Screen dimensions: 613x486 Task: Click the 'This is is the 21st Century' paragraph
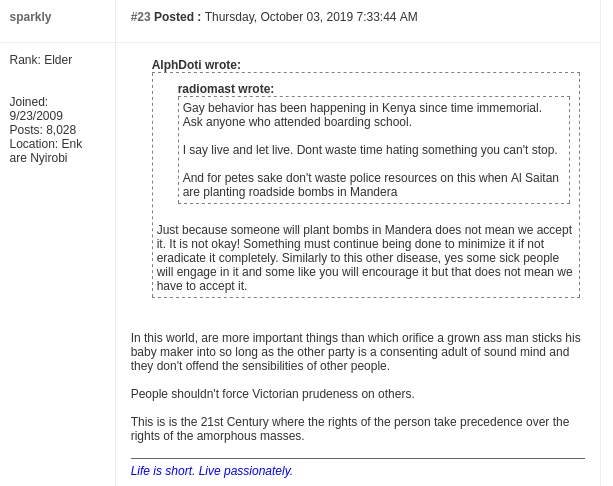(x=350, y=429)
